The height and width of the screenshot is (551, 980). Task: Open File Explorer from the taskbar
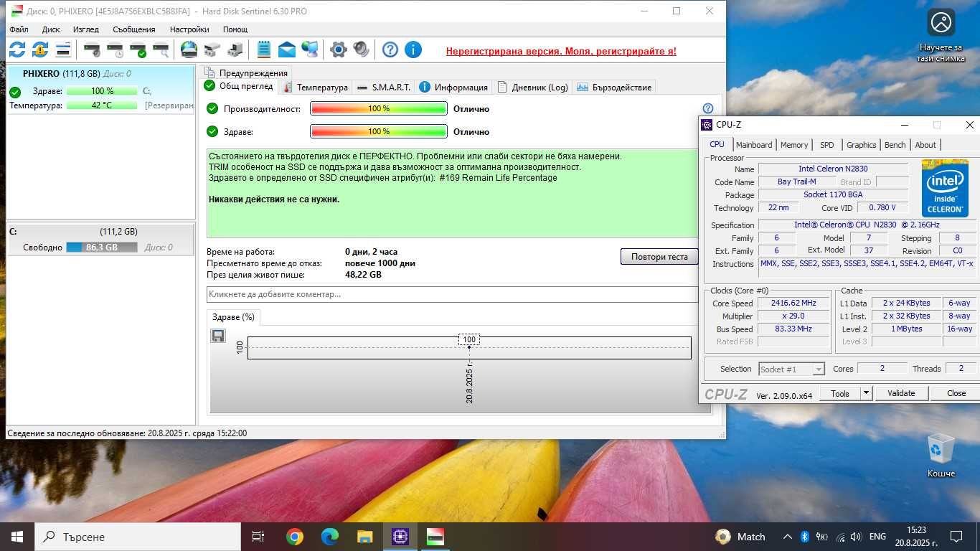(364, 537)
